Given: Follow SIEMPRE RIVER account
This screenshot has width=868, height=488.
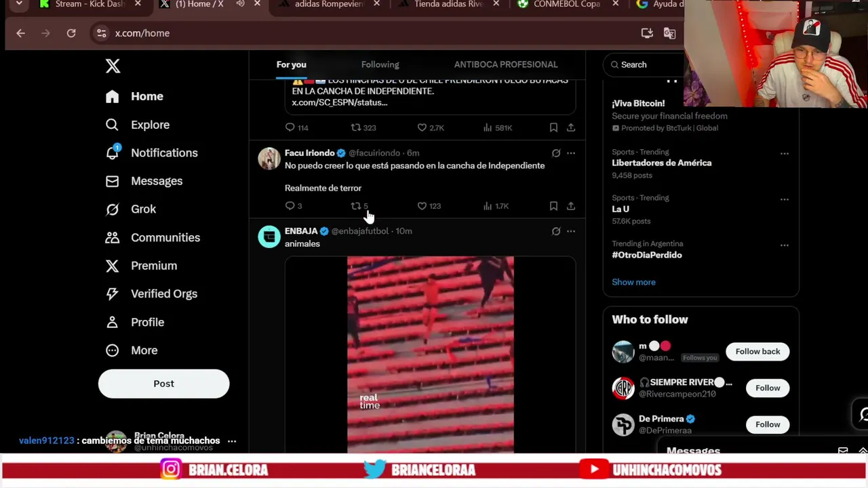Looking at the screenshot, I should 768,388.
